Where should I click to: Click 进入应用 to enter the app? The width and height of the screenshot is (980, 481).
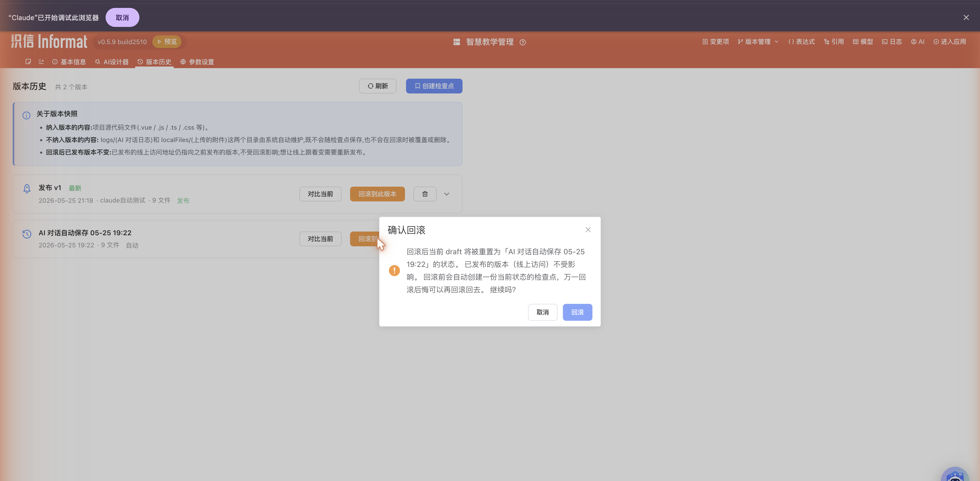tap(950, 41)
